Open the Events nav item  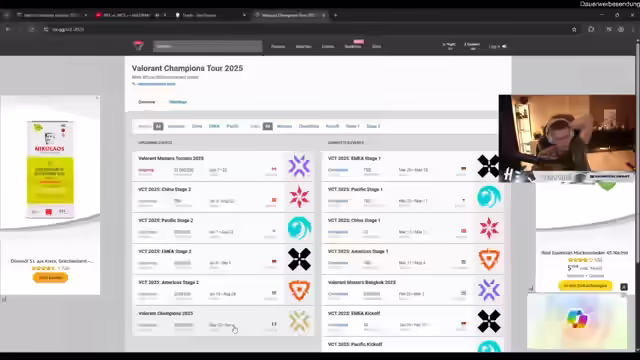[x=328, y=47]
